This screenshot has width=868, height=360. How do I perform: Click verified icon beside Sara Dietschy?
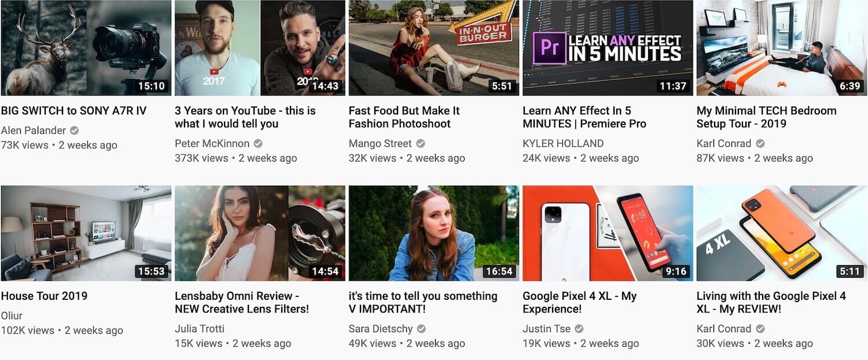(421, 329)
